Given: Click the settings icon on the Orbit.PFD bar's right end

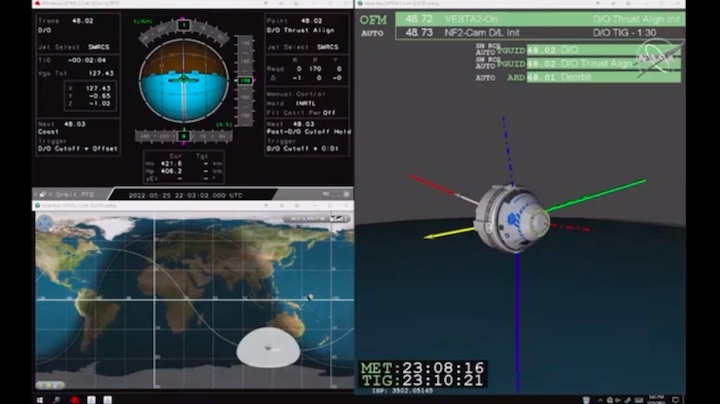Looking at the screenshot, I should (x=347, y=194).
